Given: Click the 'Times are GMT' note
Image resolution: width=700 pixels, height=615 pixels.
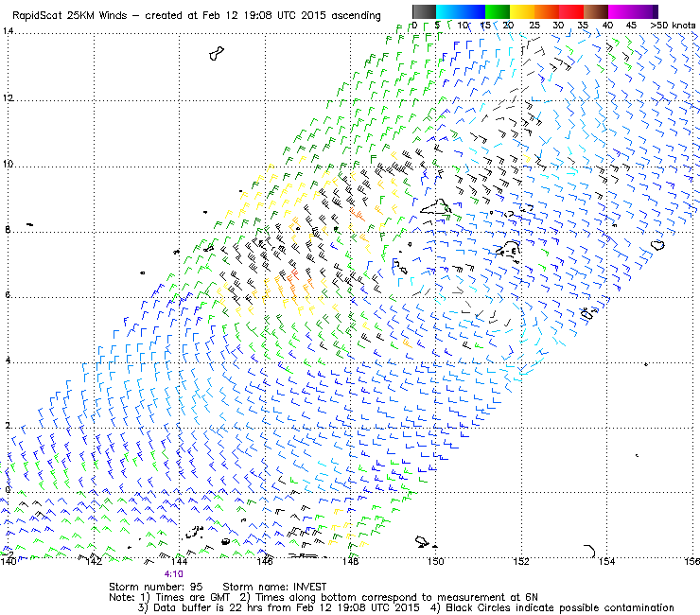Looking at the screenshot, I should click(193, 597).
